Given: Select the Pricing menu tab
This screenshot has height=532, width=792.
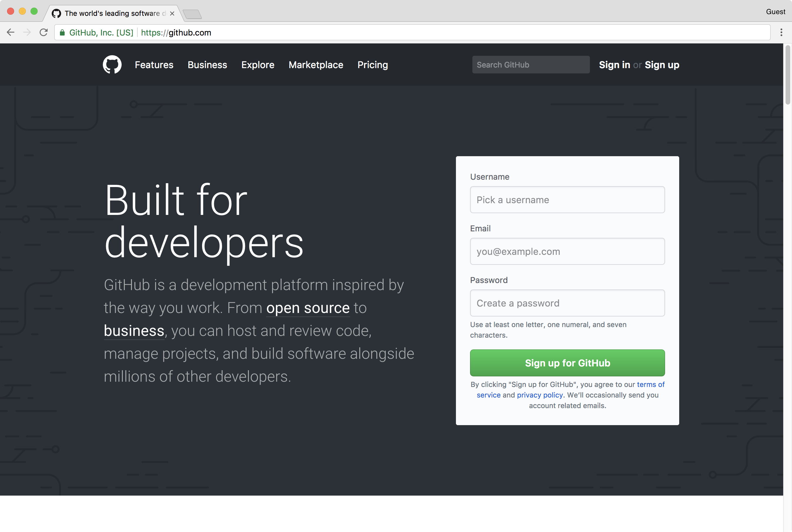Looking at the screenshot, I should pyautogui.click(x=372, y=65).
